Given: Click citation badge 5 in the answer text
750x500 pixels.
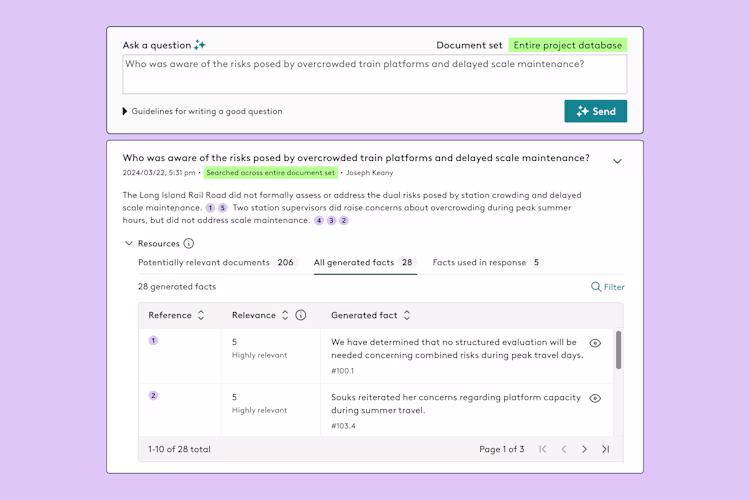Looking at the screenshot, I should 222,208.
